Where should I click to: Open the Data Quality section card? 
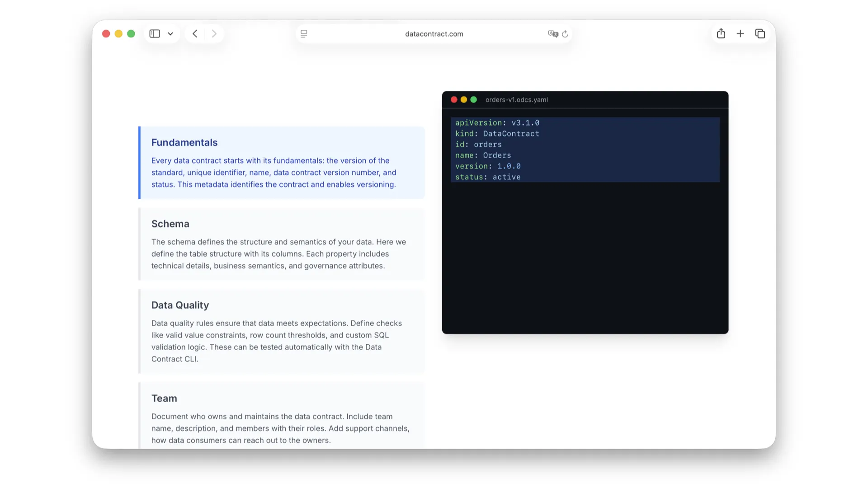click(x=282, y=331)
